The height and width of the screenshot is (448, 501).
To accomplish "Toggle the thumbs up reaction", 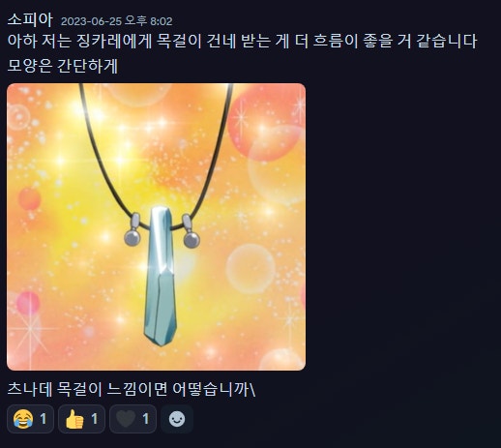I will 81,419.
